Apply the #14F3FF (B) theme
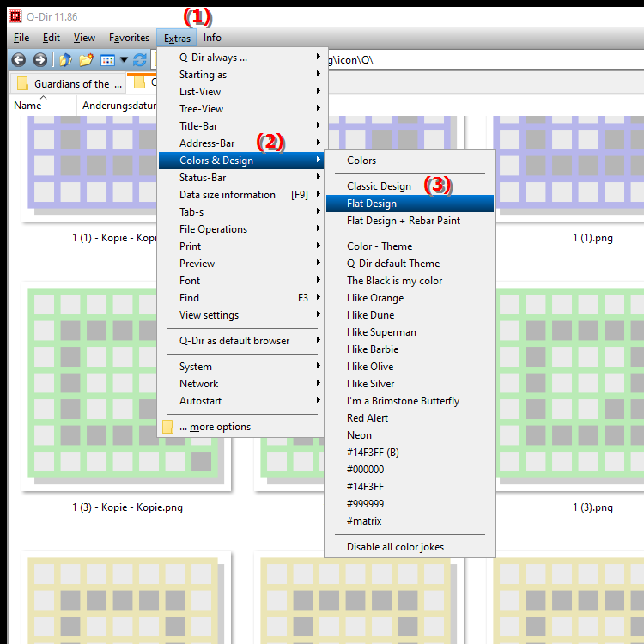 click(410, 453)
